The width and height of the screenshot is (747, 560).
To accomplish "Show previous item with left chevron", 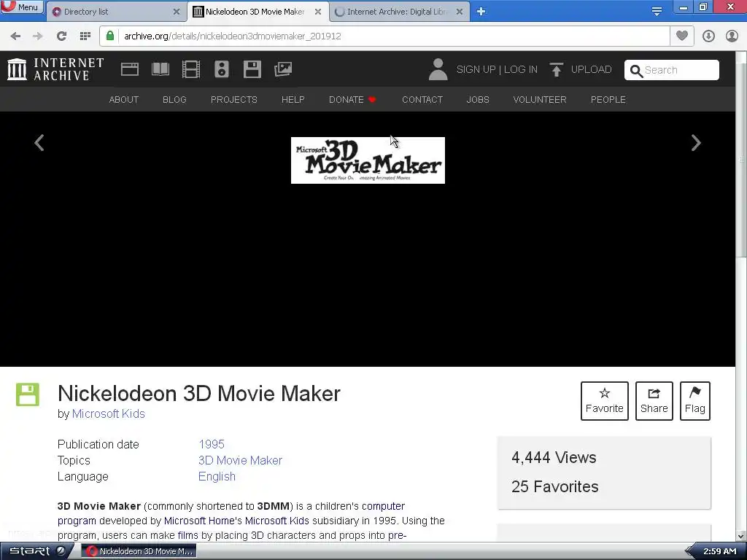I will 39,143.
